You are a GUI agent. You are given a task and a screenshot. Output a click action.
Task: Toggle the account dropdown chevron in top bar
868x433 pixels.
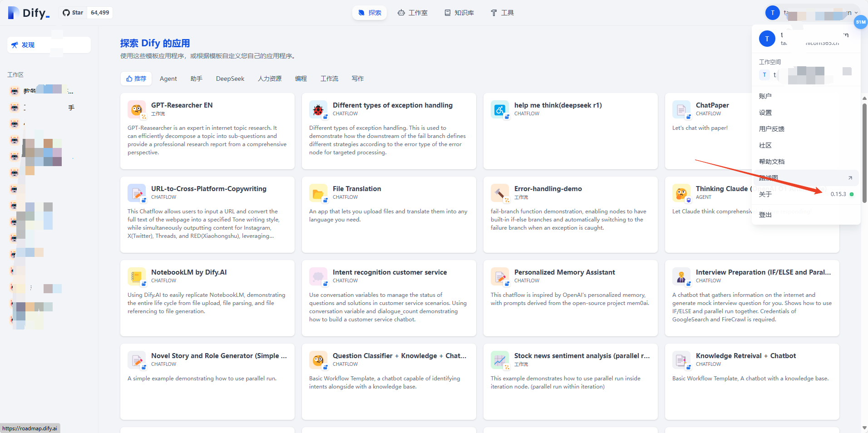tap(856, 13)
